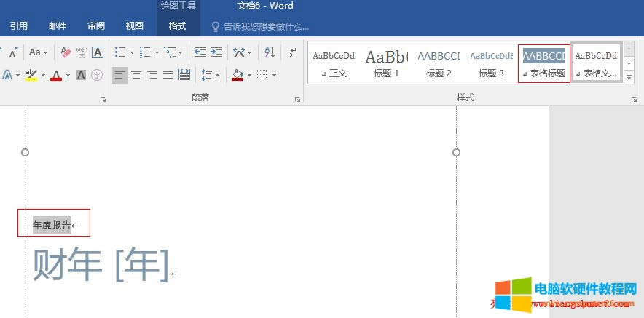
Task: Apply bullet list formatting
Action: pyautogui.click(x=120, y=52)
